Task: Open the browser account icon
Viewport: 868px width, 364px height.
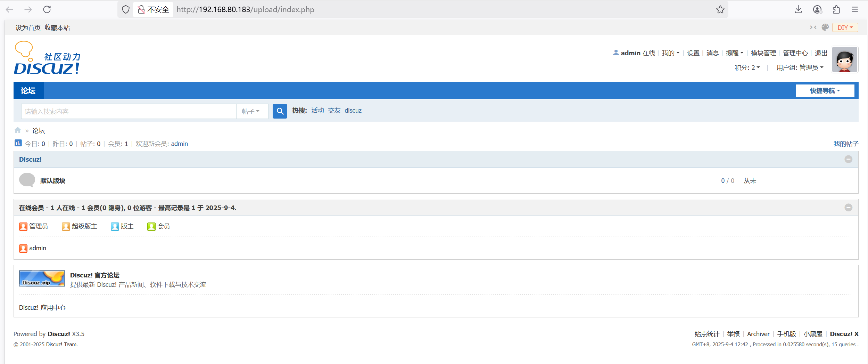Action: (818, 9)
